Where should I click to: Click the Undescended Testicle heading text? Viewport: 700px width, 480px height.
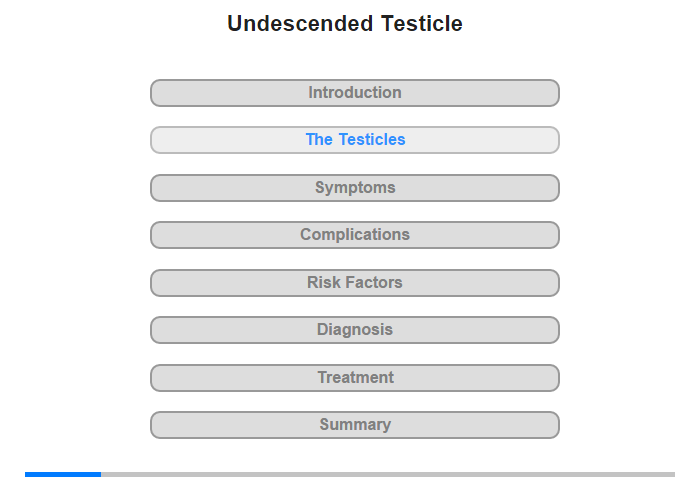click(345, 24)
